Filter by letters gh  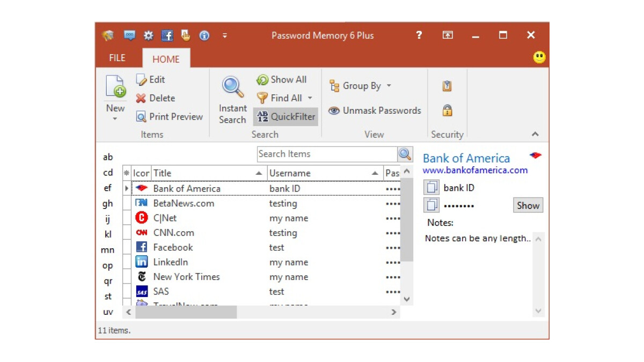(108, 204)
